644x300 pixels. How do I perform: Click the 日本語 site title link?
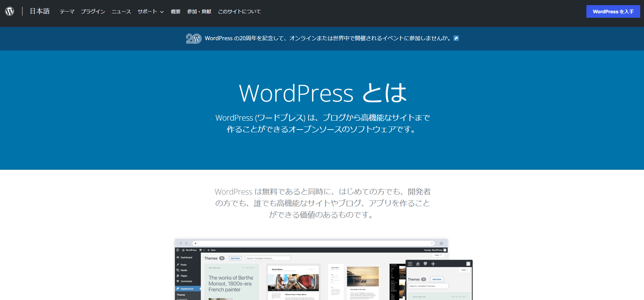pyautogui.click(x=40, y=11)
